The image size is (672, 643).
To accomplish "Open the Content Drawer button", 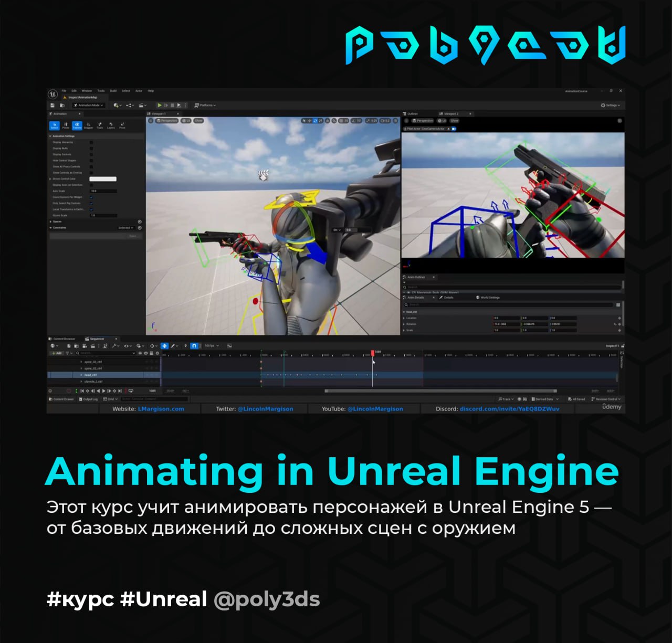I will point(61,399).
